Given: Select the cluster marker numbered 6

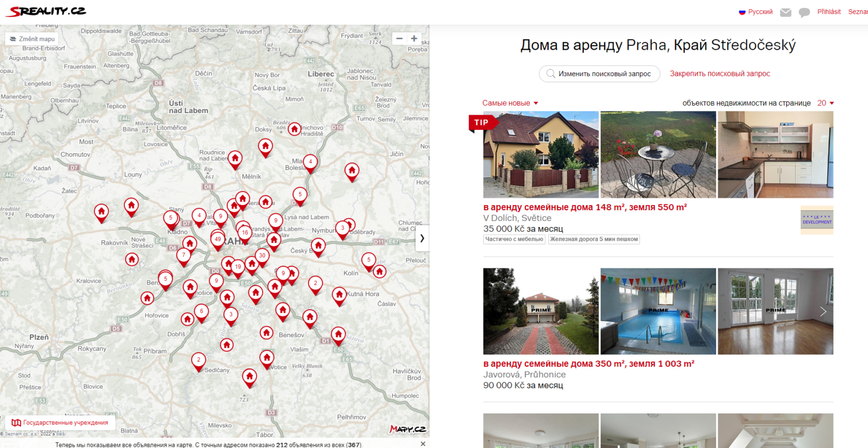Looking at the screenshot, I should tap(202, 311).
